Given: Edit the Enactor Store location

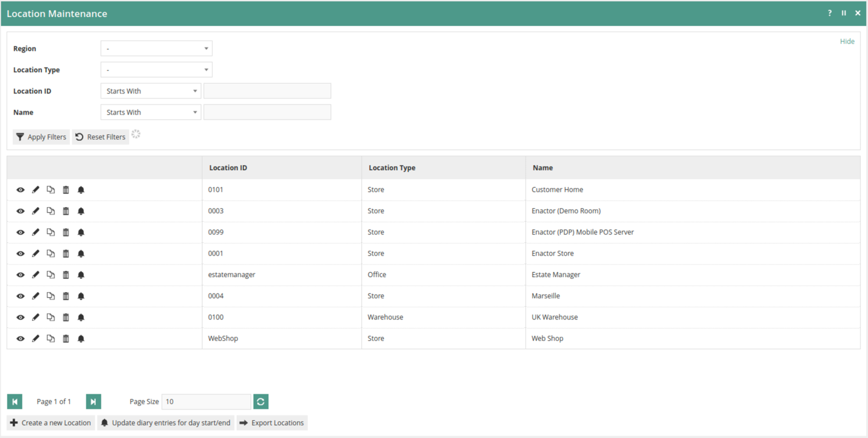Looking at the screenshot, I should click(x=36, y=253).
